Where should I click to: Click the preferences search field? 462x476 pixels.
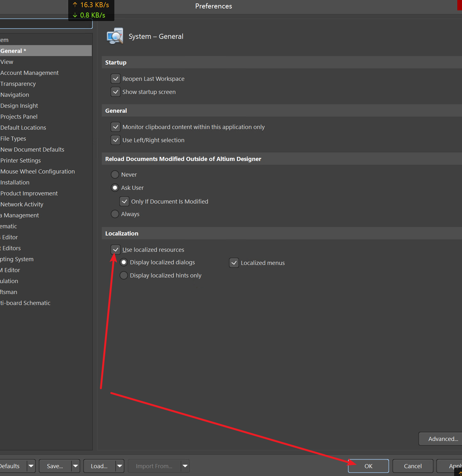point(46,24)
